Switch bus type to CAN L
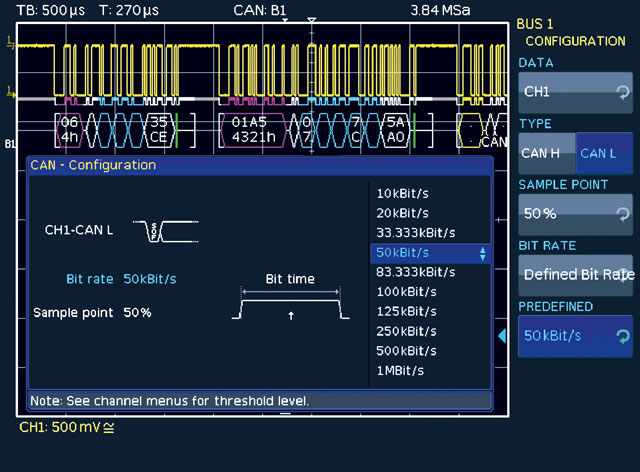Image resolution: width=640 pixels, height=472 pixels. [x=604, y=154]
